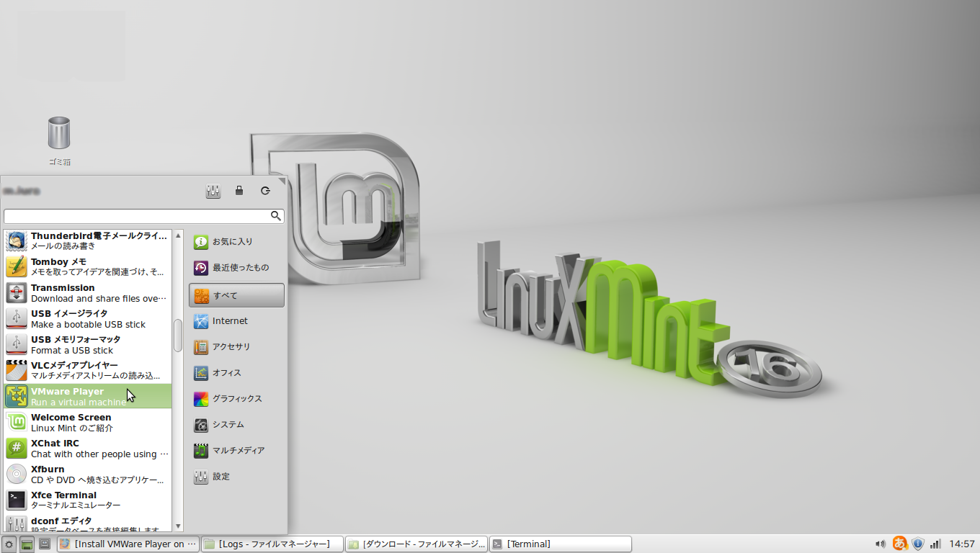This screenshot has height=553, width=980.
Task: Open Xfce Terminal
Action: point(87,500)
